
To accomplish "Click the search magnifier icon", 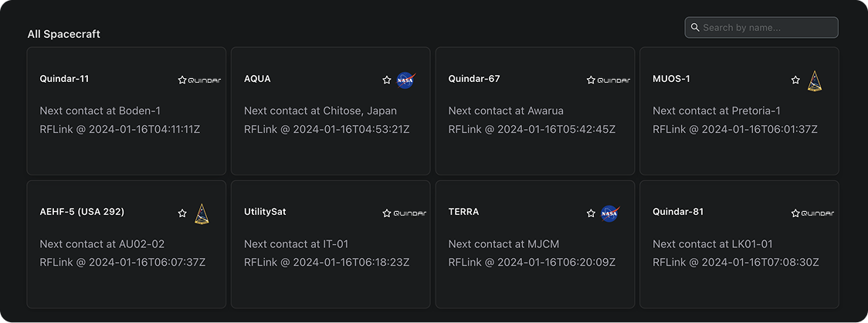I will click(695, 28).
